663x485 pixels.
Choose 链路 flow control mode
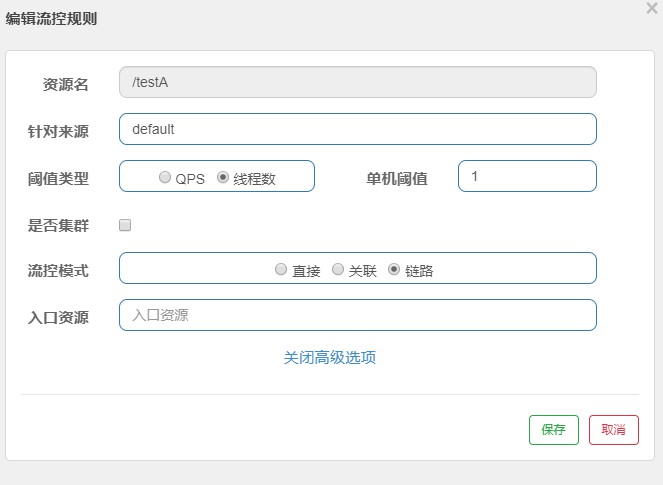[x=394, y=269]
